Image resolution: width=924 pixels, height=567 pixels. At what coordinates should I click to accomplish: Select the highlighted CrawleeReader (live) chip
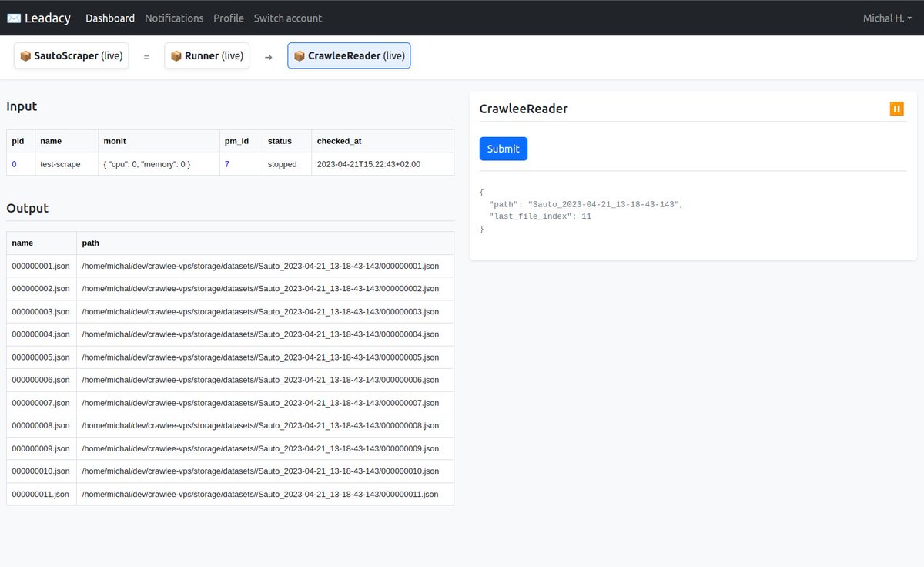349,55
